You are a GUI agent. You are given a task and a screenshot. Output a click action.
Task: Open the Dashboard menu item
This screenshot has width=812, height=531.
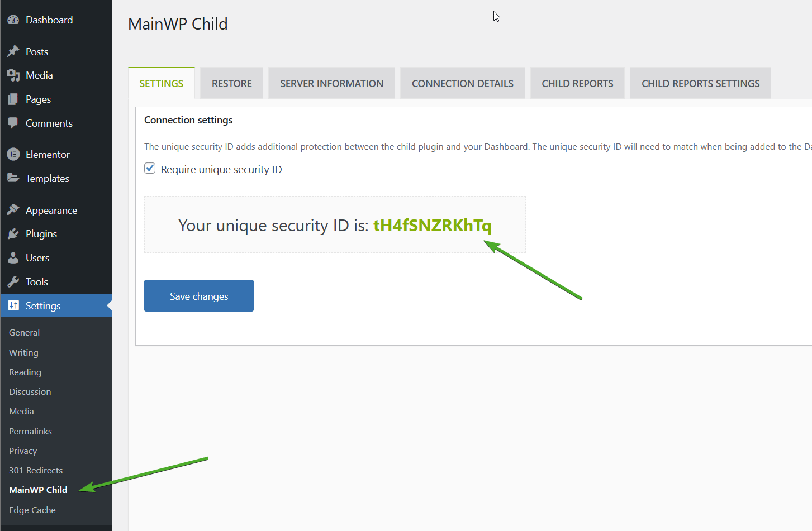[x=49, y=20]
